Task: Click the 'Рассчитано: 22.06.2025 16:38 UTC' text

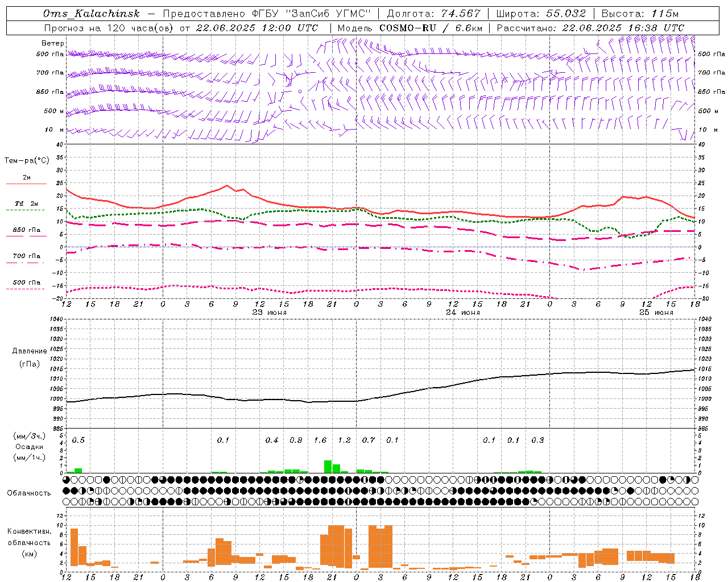Action: pos(590,28)
